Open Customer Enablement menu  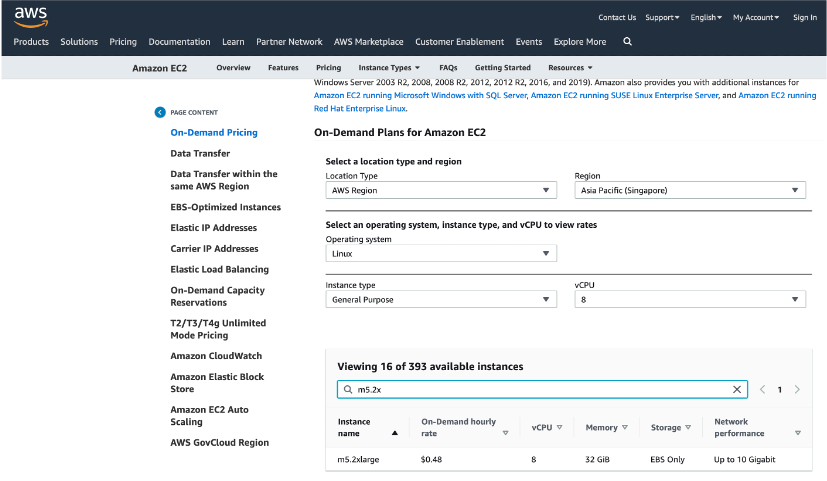point(459,42)
